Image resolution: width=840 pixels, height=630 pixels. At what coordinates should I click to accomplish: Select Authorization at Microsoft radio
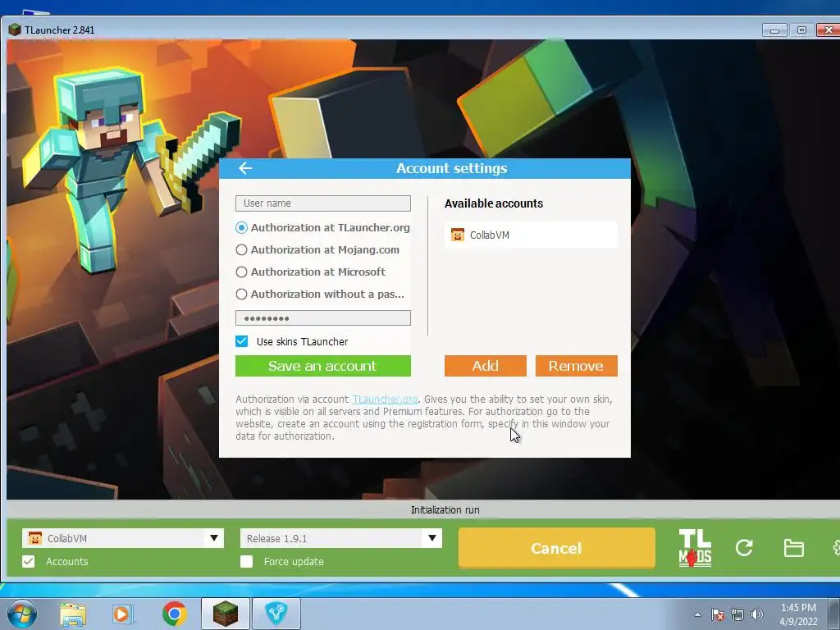[x=242, y=272]
